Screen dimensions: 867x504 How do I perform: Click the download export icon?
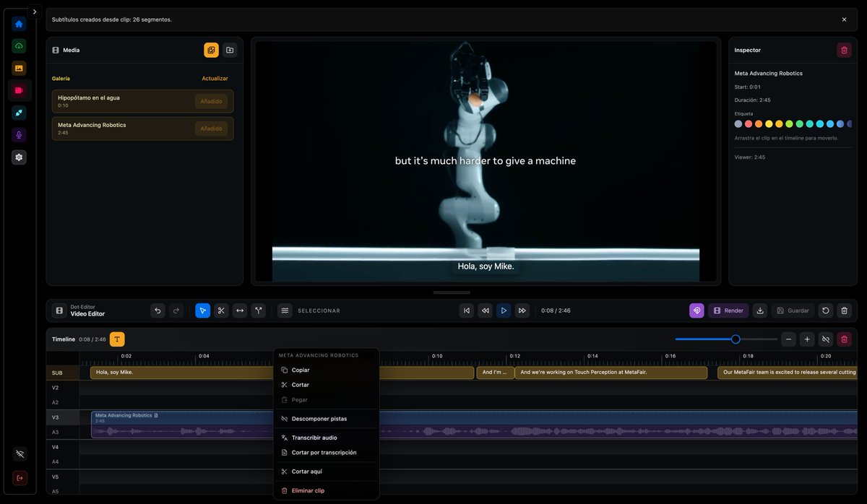(760, 310)
